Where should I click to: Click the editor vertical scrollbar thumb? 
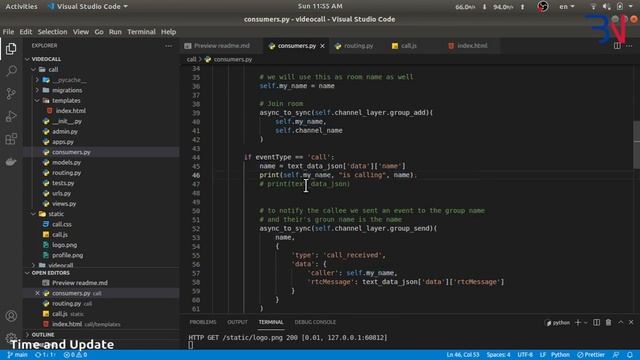point(636,145)
